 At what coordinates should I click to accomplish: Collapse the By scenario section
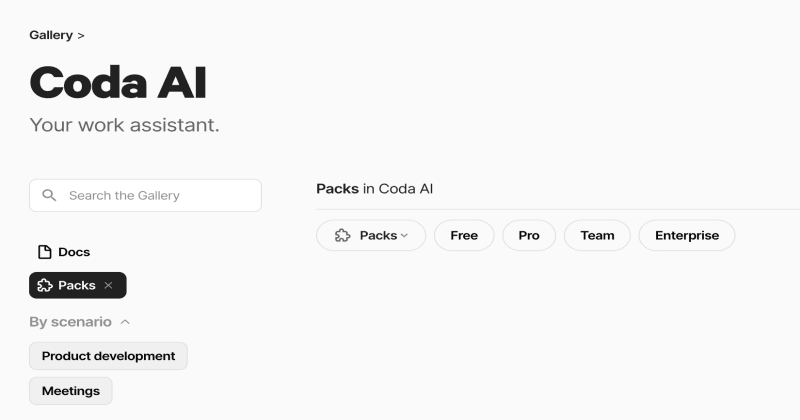[125, 322]
